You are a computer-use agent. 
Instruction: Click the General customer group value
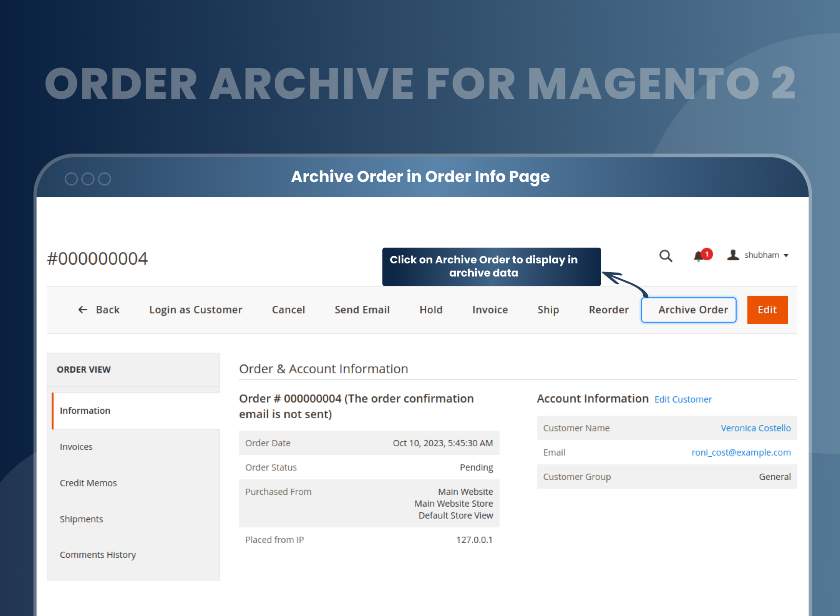click(x=775, y=477)
